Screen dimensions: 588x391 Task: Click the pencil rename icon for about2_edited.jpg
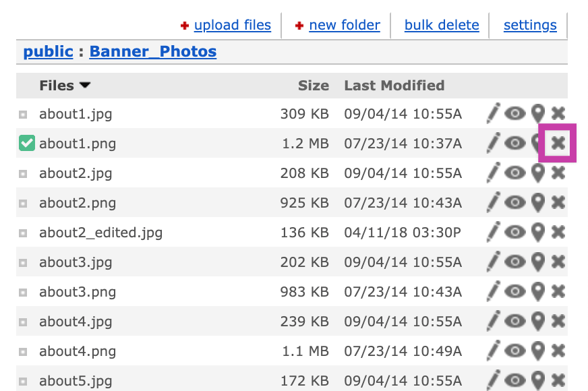493,232
